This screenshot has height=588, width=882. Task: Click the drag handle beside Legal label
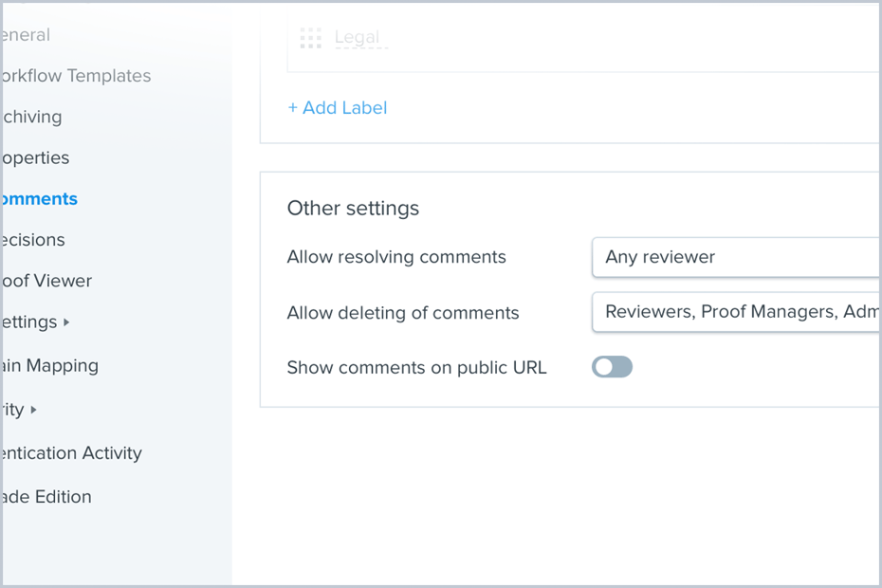pyautogui.click(x=310, y=38)
